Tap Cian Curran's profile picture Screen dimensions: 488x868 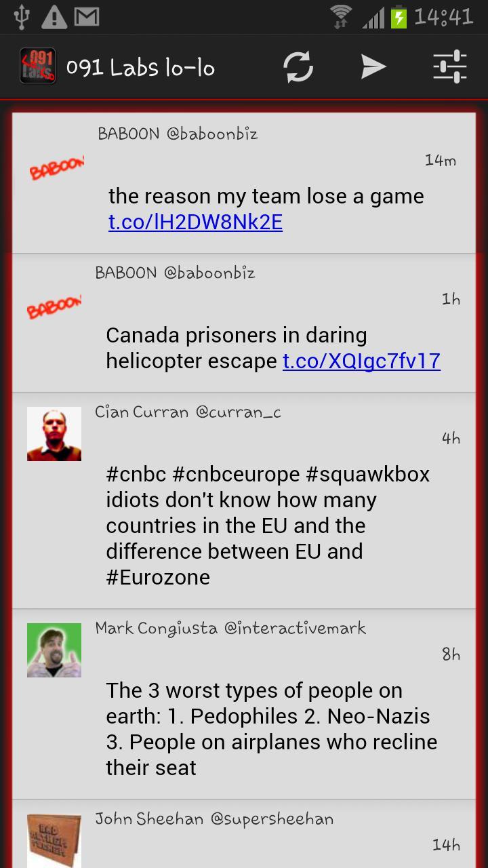click(54, 434)
